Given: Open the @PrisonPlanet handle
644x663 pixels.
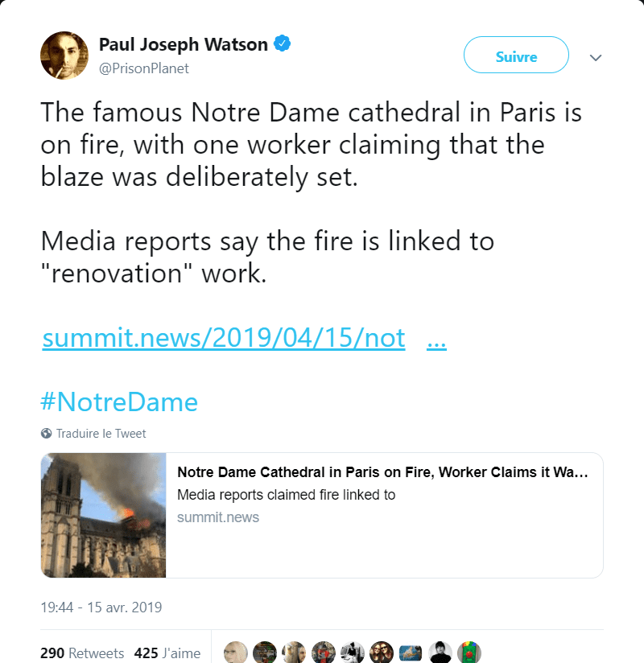Looking at the screenshot, I should pos(144,68).
